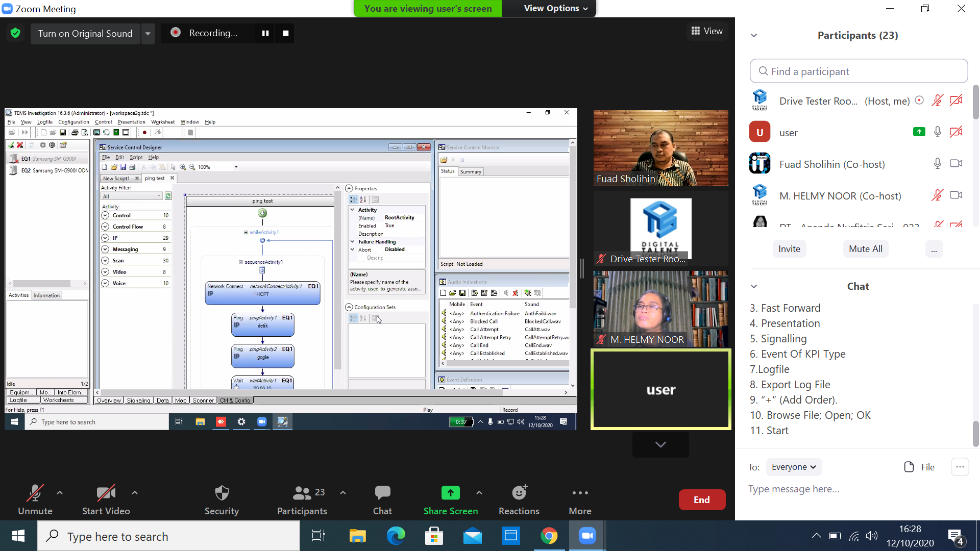Image resolution: width=980 pixels, height=551 pixels.
Task: Stop the Zoom recording
Action: tap(286, 33)
